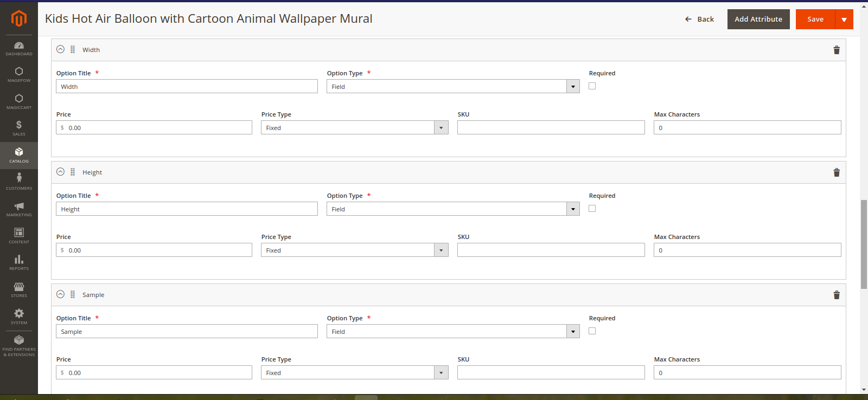The height and width of the screenshot is (400, 868).
Task: Collapse the Width option section
Action: (x=61, y=49)
